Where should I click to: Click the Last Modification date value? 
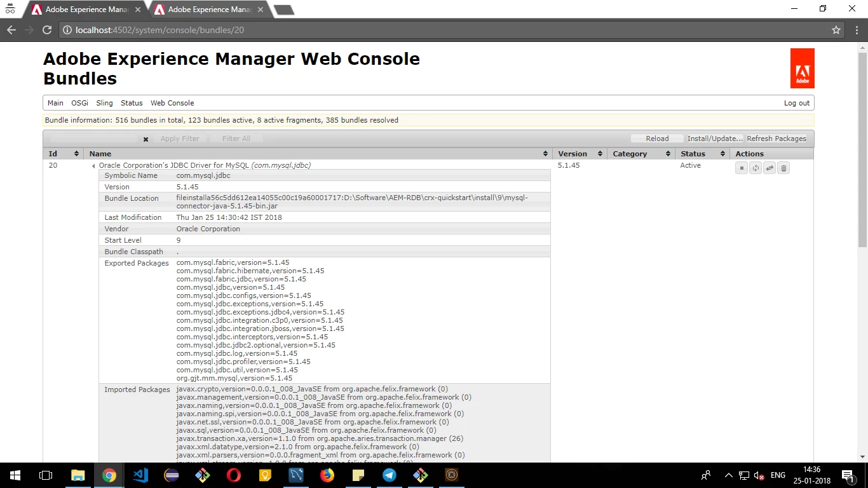click(229, 217)
